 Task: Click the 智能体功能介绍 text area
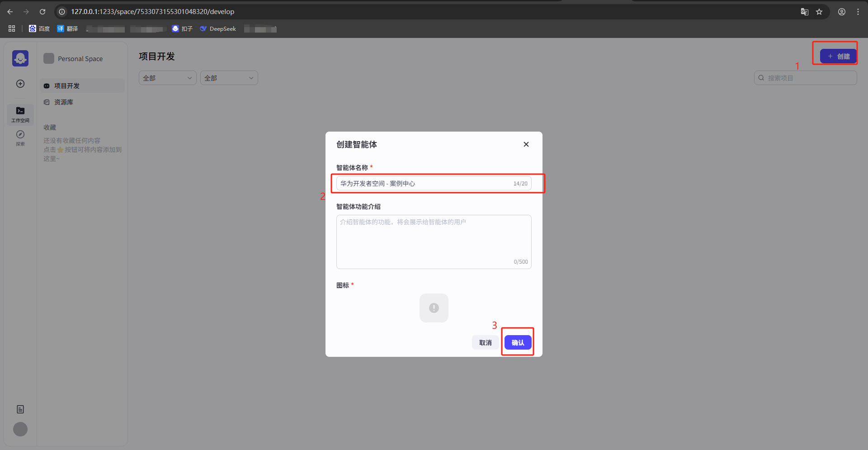(x=434, y=242)
